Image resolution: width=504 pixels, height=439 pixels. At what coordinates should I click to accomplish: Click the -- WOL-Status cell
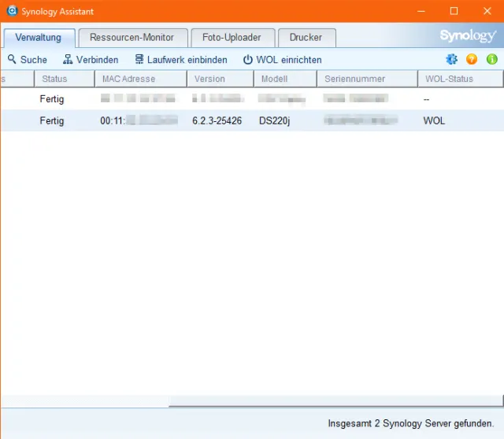pos(426,99)
